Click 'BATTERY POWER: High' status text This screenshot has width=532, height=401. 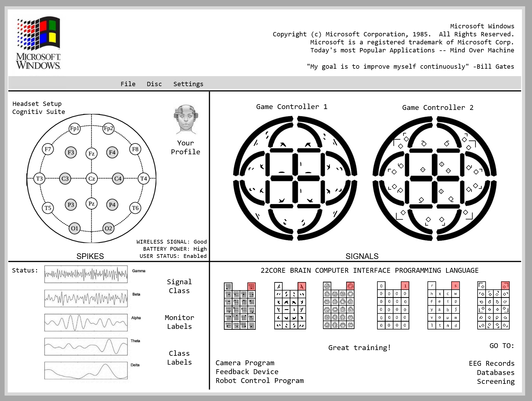175,249
